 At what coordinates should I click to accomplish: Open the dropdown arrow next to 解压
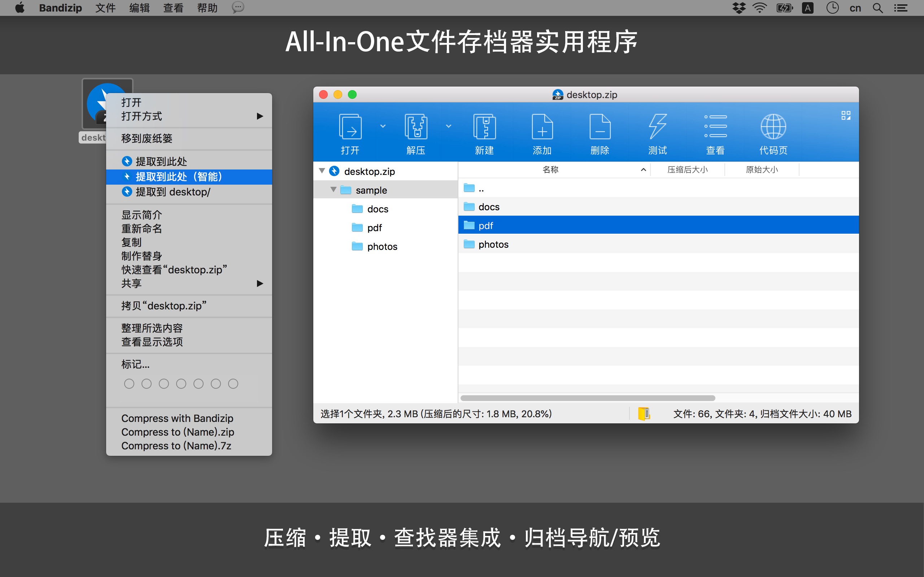tap(449, 126)
